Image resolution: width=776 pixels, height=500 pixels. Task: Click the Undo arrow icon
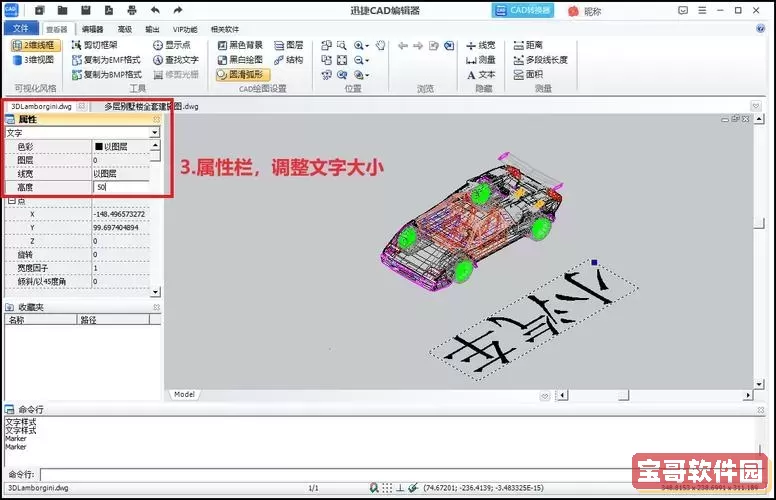point(155,10)
